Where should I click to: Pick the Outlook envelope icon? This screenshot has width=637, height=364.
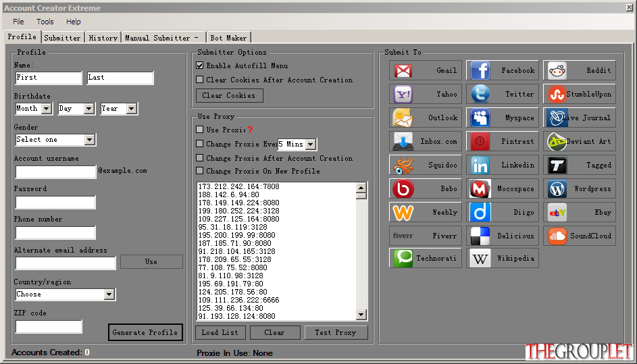point(403,118)
